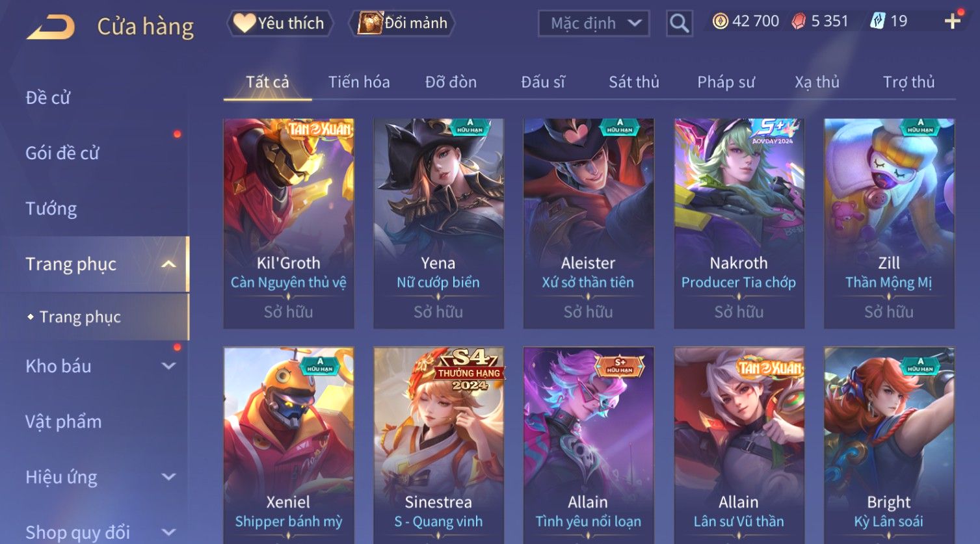Open Yena Nữ cướp biển skin card

(x=438, y=223)
